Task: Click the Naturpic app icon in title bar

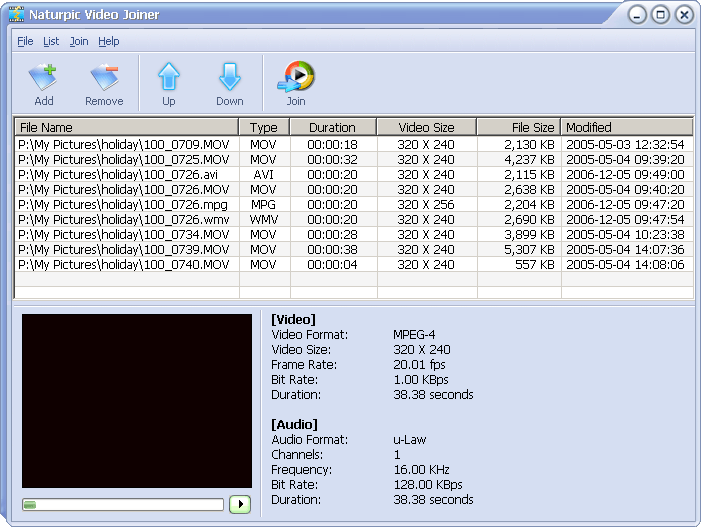Action: coord(17,14)
